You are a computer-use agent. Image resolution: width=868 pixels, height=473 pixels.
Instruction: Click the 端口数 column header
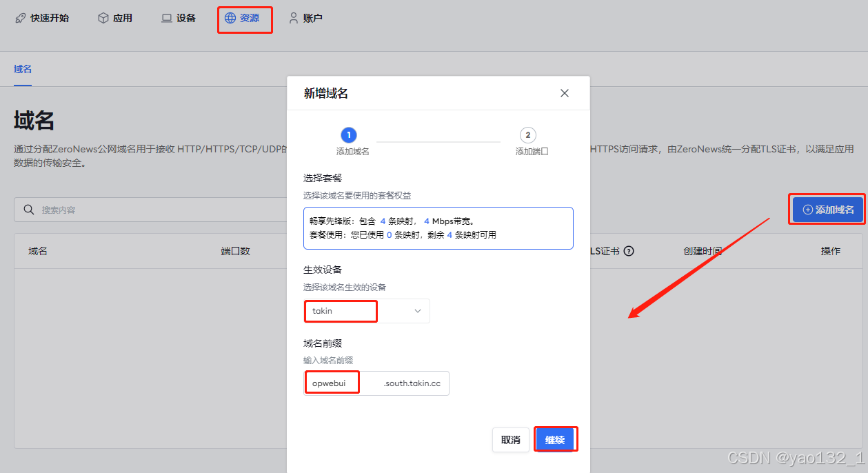point(235,251)
